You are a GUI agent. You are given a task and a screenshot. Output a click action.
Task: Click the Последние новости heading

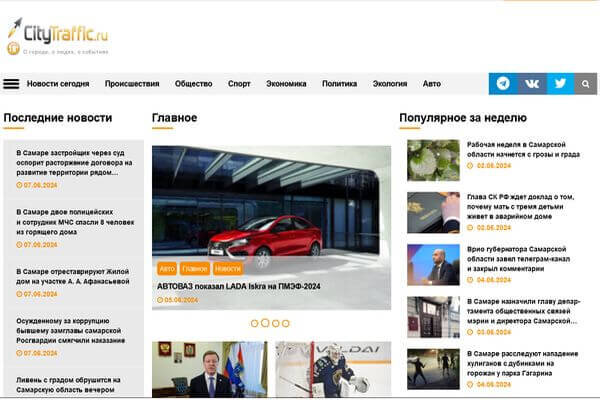click(x=58, y=118)
